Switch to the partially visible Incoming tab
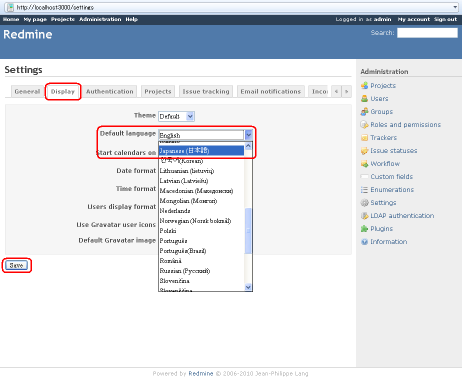The width and height of the screenshot is (462, 379). click(319, 91)
